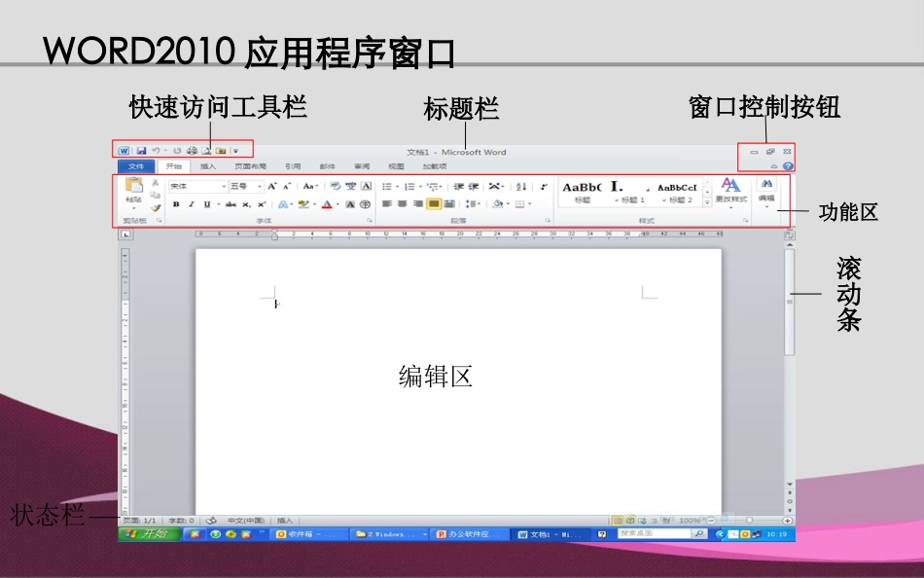Open the 文件 tab

pyautogui.click(x=136, y=166)
